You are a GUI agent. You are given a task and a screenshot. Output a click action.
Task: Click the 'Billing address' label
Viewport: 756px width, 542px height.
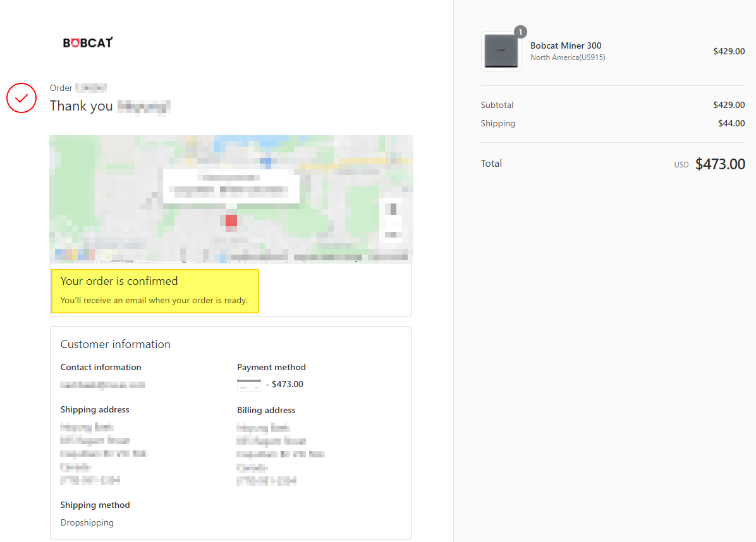tap(266, 410)
